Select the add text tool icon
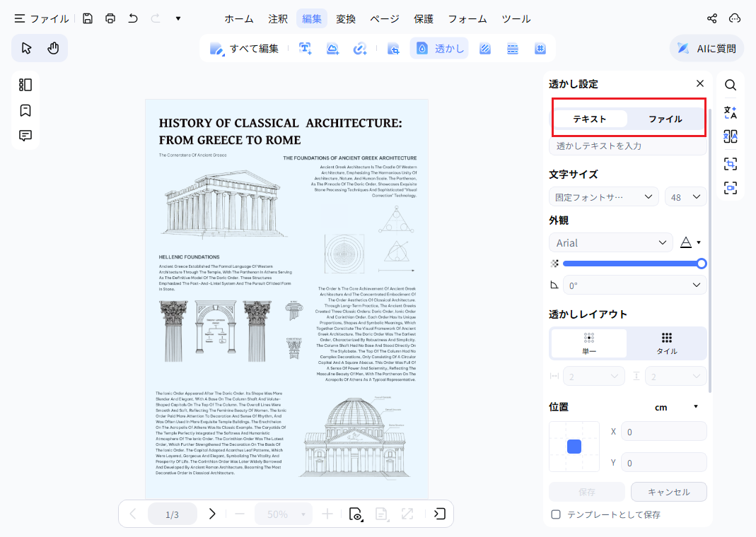756x537 pixels. (x=306, y=49)
